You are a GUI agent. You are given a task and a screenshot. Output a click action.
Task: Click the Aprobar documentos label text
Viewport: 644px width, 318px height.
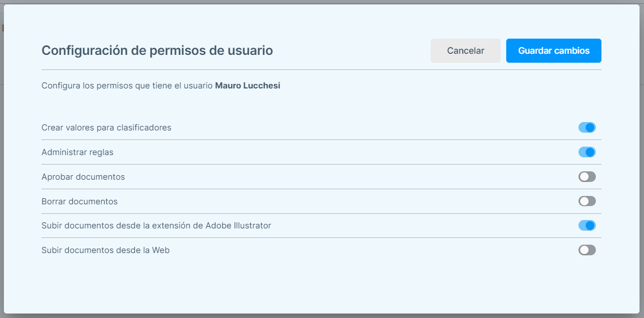83,177
